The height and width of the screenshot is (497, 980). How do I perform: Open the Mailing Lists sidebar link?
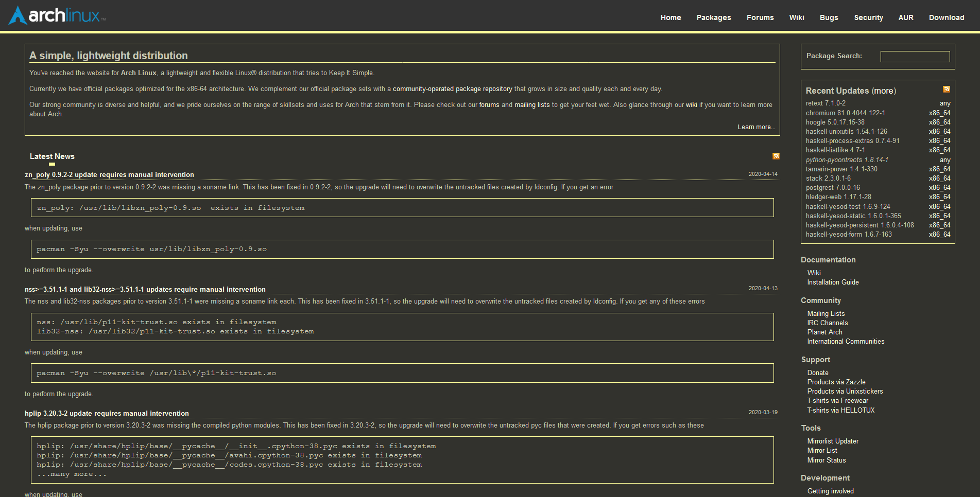point(826,314)
